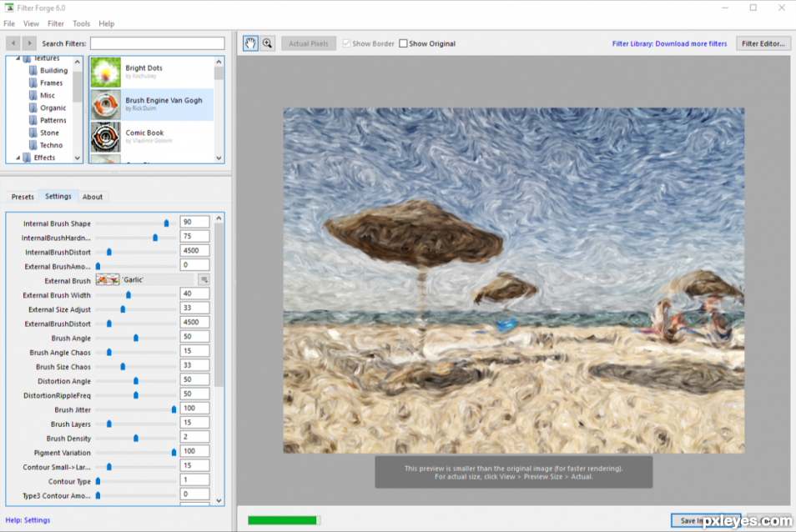Open the Frames category folder

pos(46,83)
